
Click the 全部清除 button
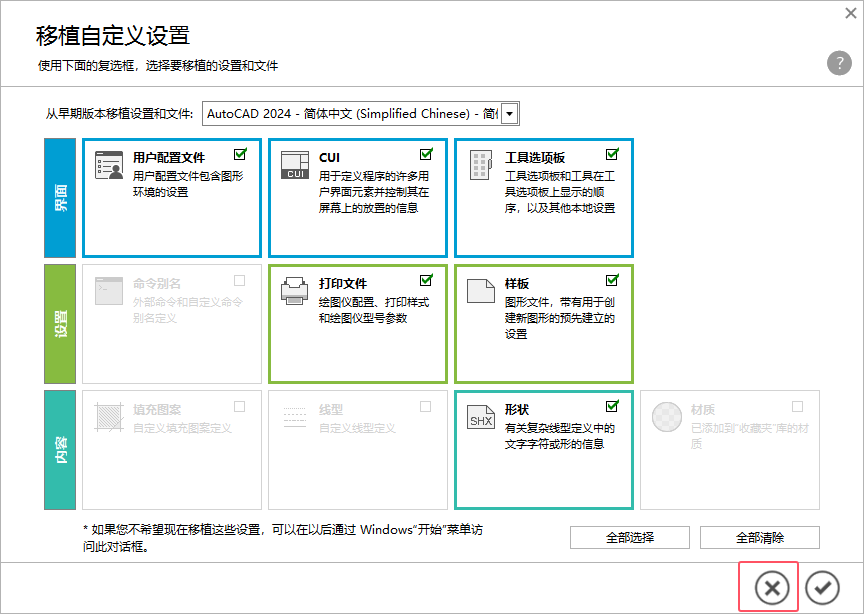coord(760,537)
